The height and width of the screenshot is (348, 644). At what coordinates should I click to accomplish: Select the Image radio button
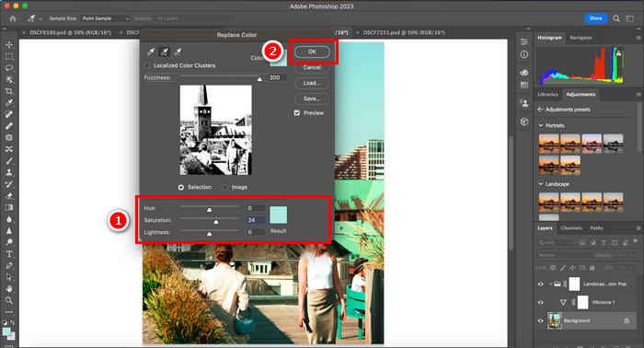225,188
